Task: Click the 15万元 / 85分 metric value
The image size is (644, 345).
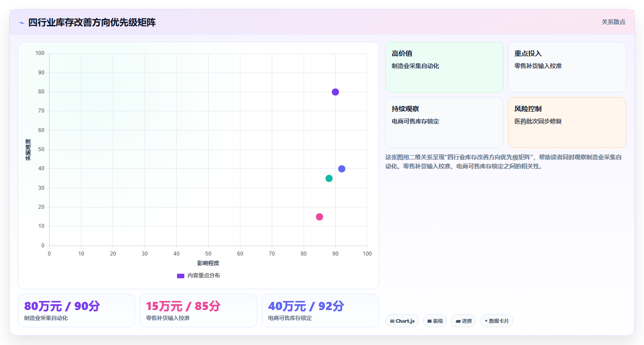Action: point(183,306)
